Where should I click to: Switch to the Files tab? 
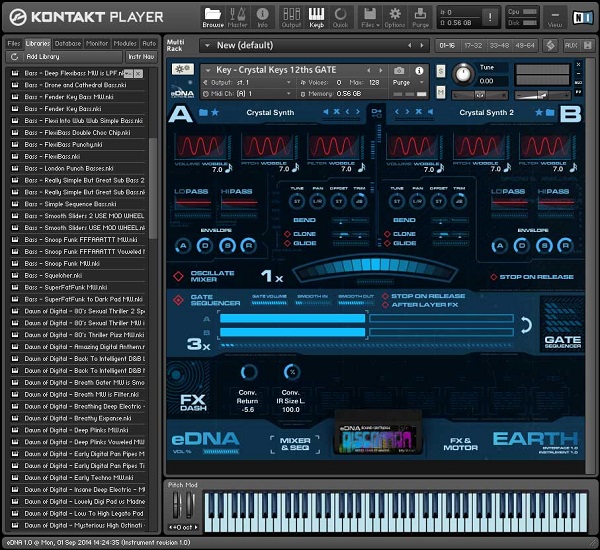click(14, 44)
